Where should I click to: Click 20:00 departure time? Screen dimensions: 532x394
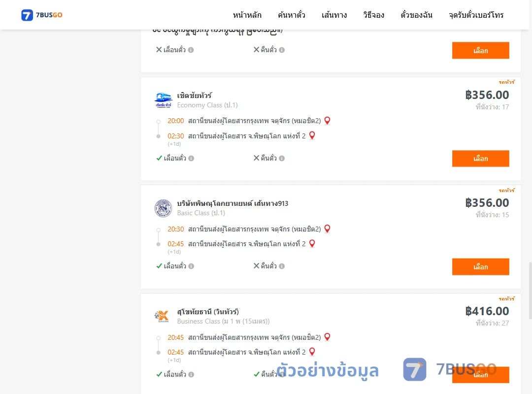coord(175,121)
